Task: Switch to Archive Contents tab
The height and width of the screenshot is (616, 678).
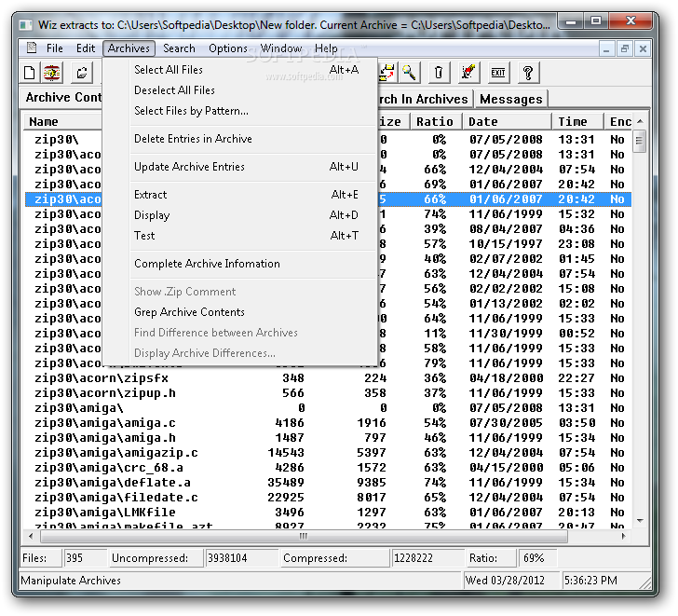Action: (61, 98)
